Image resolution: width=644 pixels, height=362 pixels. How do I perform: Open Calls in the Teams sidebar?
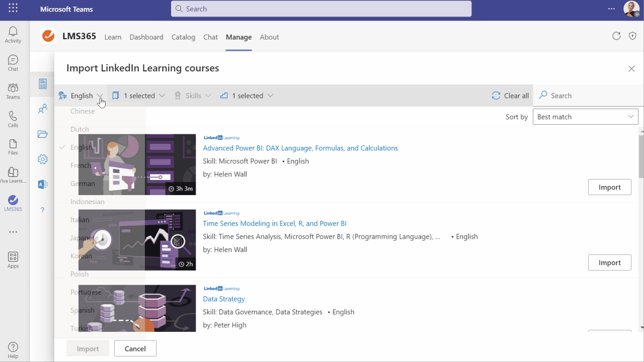pyautogui.click(x=13, y=119)
